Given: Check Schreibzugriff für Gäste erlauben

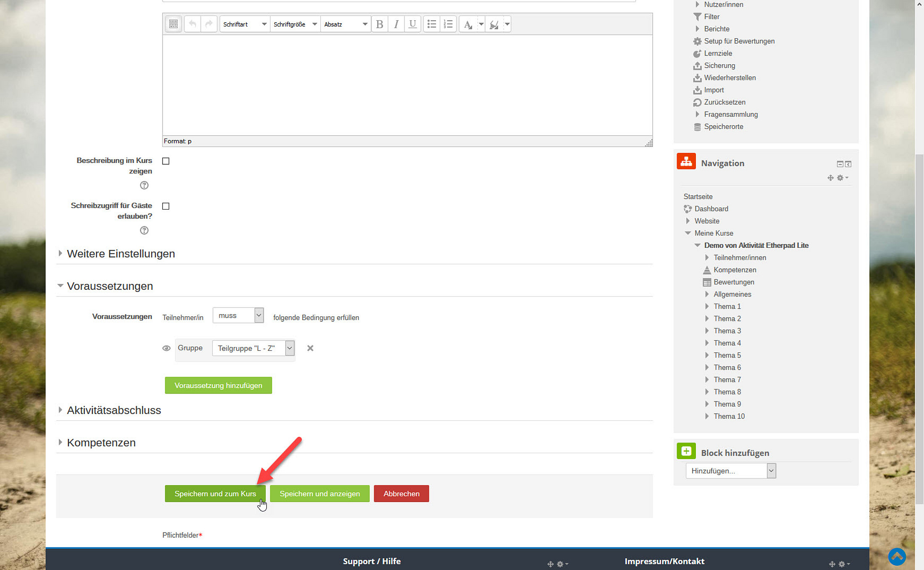Looking at the screenshot, I should [166, 206].
